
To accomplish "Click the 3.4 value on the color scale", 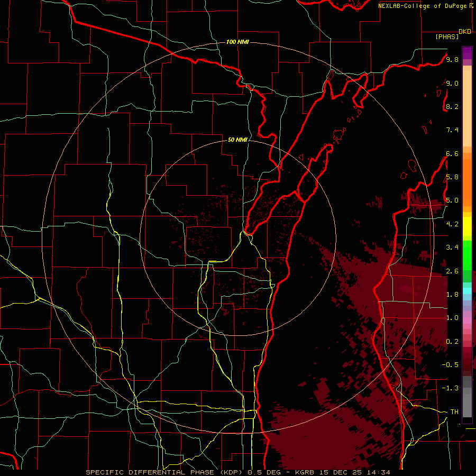I will coord(452,248).
